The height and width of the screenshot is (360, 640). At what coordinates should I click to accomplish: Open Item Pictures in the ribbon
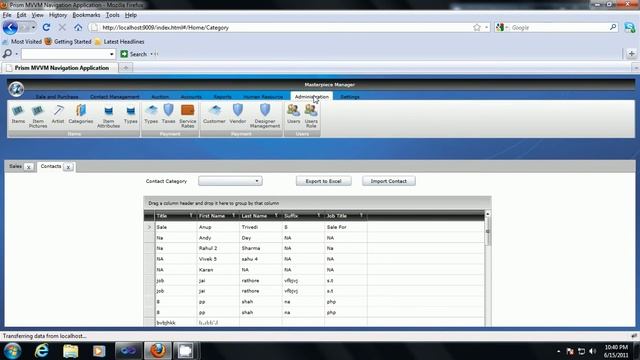tap(38, 116)
